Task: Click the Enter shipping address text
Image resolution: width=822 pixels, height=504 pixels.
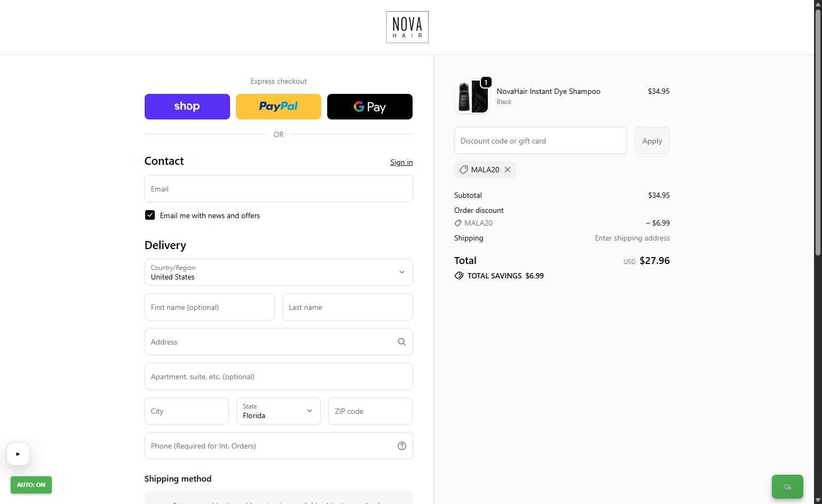Action: 632,238
